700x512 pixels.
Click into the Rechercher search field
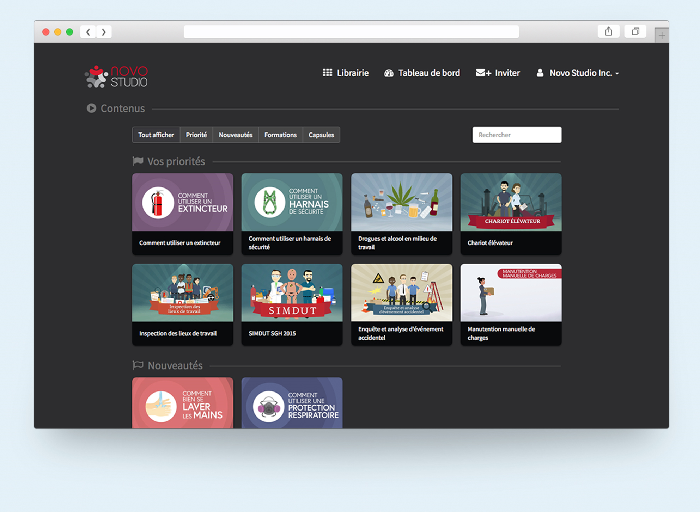517,135
